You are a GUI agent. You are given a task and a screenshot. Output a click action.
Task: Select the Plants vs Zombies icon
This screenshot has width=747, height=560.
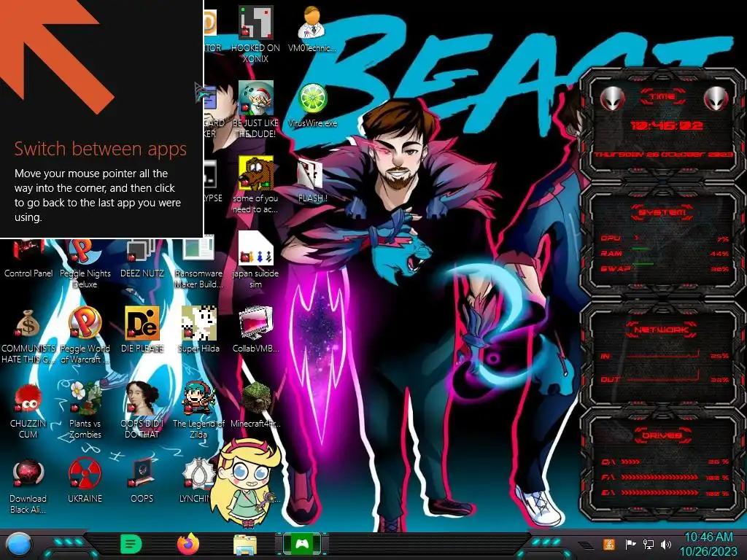pyautogui.click(x=85, y=398)
